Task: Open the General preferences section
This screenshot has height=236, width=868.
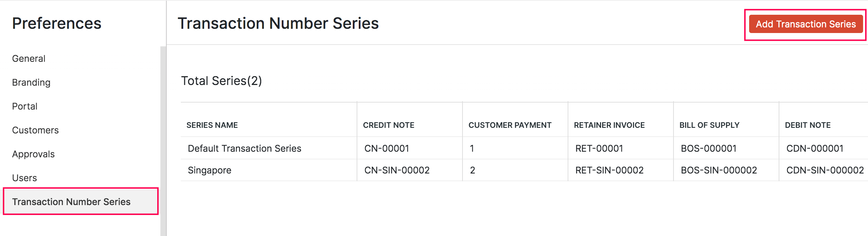Action: 28,58
